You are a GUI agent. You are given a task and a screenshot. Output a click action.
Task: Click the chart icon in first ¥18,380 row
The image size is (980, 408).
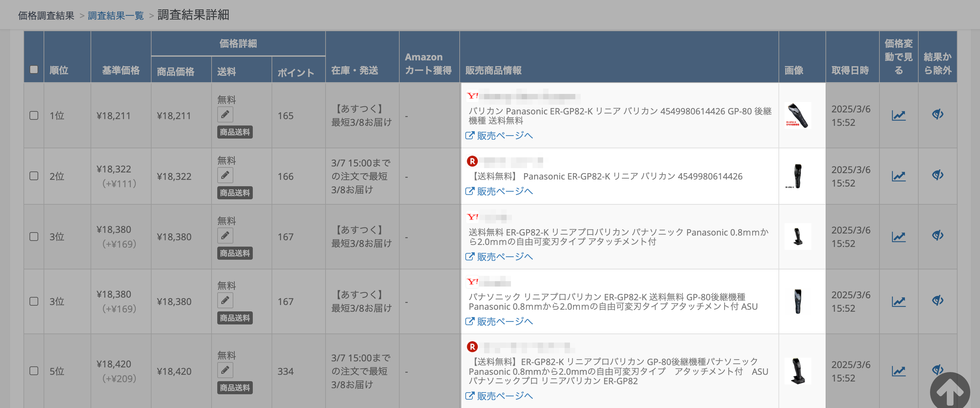click(898, 237)
